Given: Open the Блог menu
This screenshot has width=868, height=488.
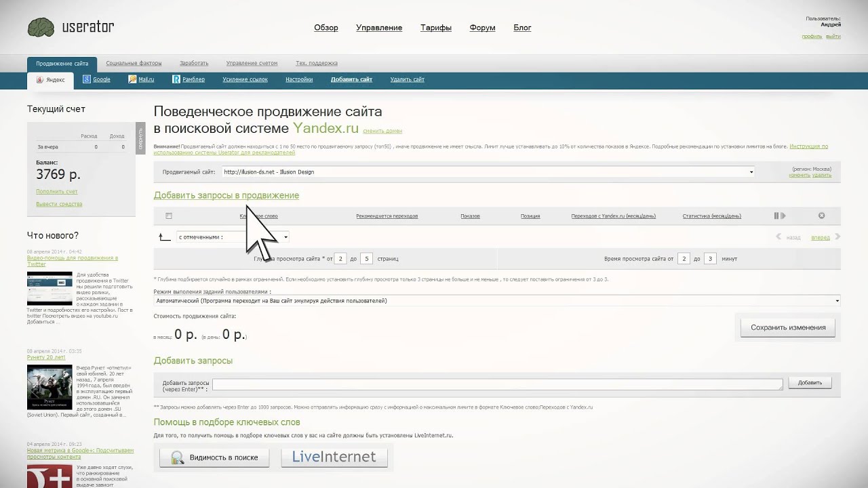Looking at the screenshot, I should [522, 28].
